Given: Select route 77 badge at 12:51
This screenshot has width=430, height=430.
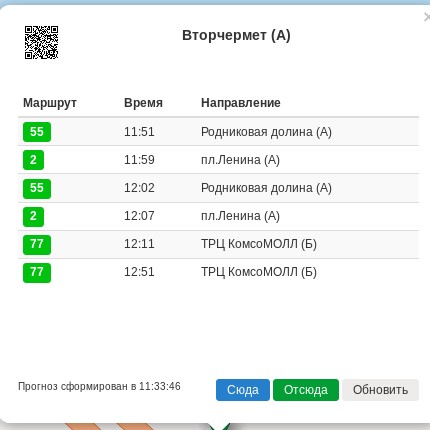Looking at the screenshot, I should [x=37, y=272].
